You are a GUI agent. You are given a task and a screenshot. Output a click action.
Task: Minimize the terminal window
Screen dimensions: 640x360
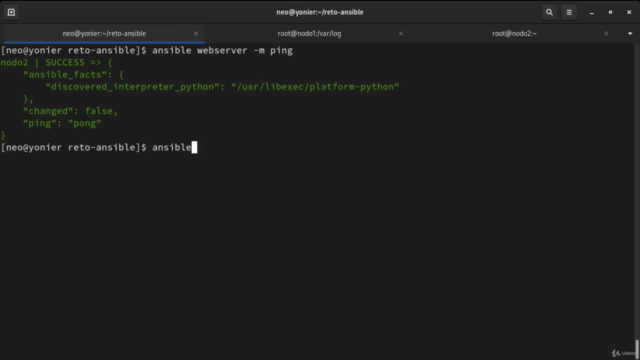click(x=591, y=13)
